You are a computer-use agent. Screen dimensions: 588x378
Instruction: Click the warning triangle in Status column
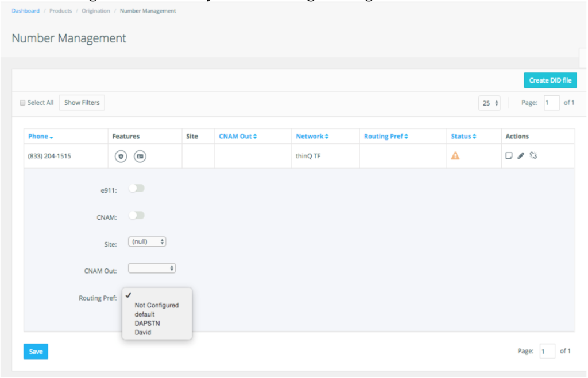455,155
